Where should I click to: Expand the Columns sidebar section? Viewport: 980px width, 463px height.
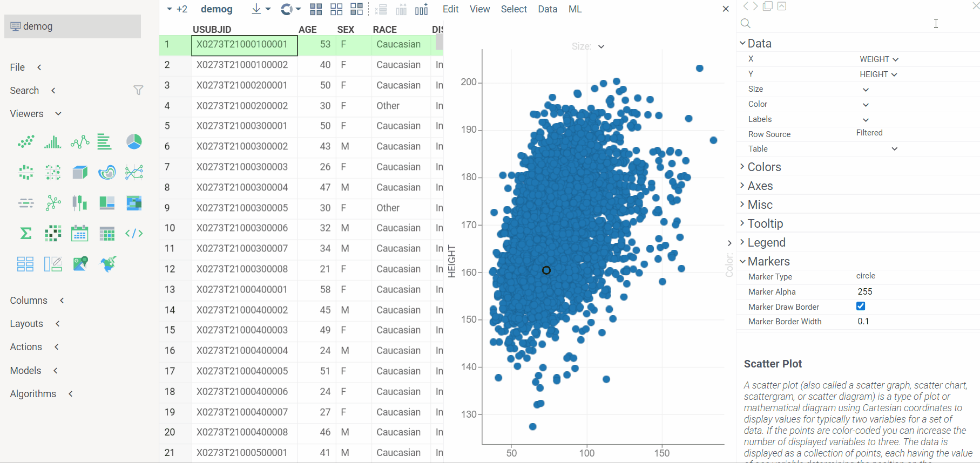(x=37, y=301)
